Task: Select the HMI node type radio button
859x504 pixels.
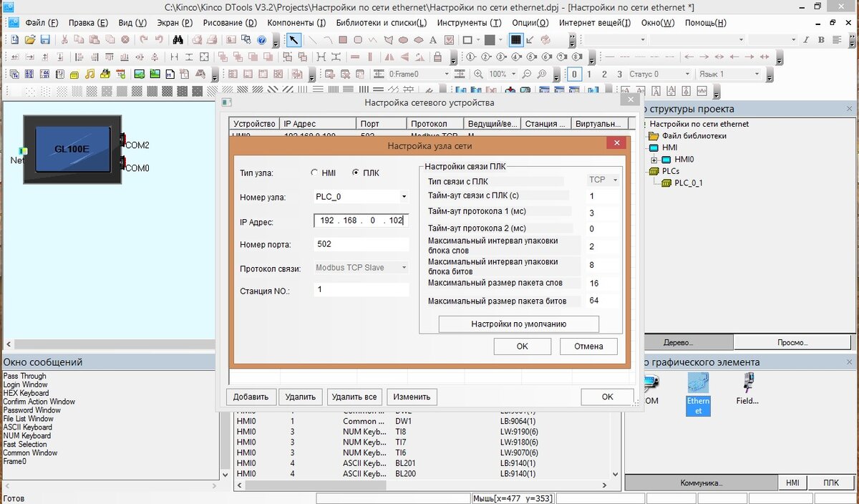Action: (x=314, y=173)
